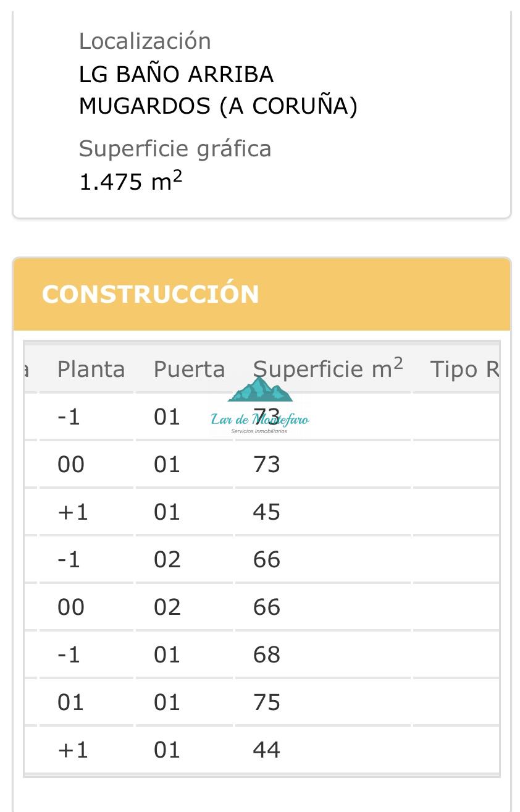This screenshot has height=812, width=520.
Task: Select the Puerta column header
Action: point(189,370)
